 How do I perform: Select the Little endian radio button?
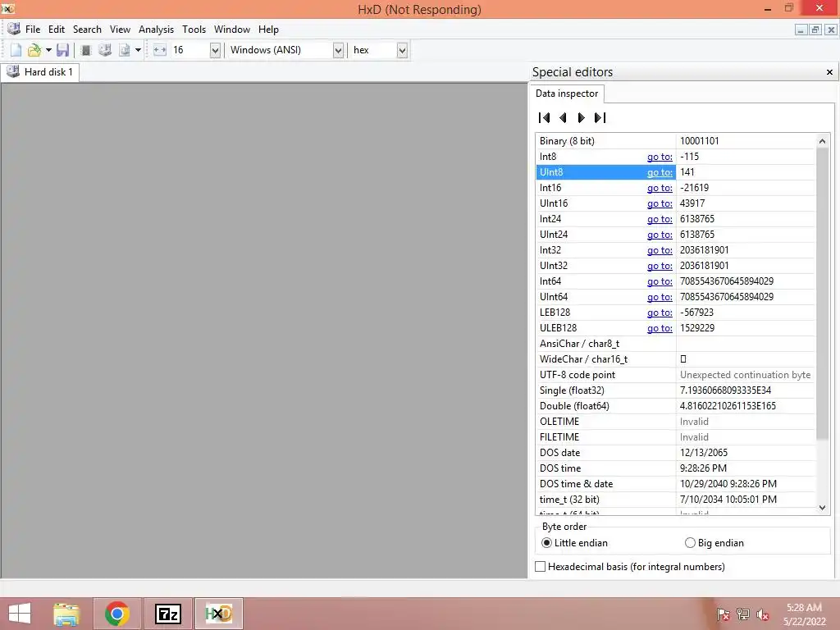pos(546,543)
